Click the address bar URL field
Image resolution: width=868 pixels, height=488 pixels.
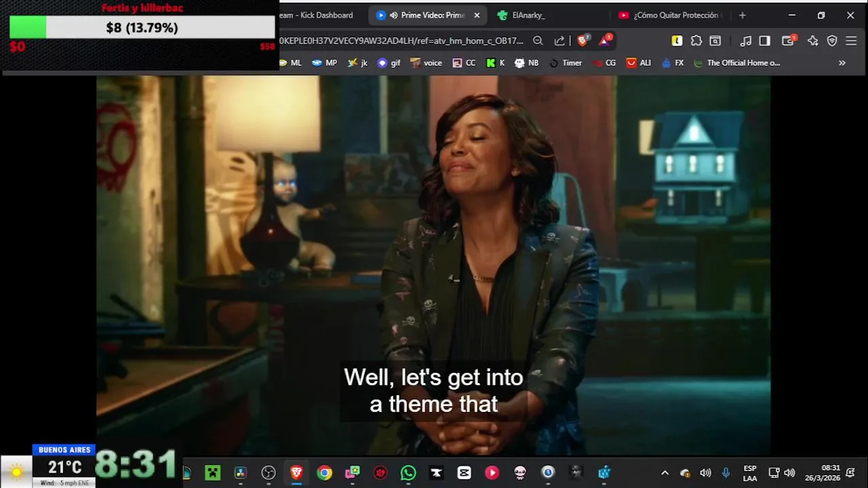coord(401,41)
